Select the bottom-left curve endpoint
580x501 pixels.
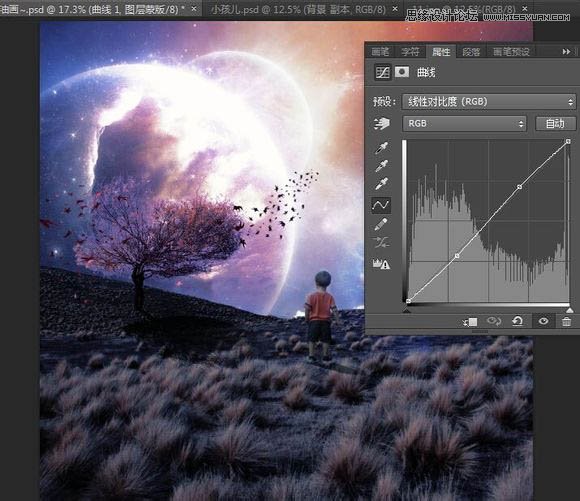(x=408, y=301)
